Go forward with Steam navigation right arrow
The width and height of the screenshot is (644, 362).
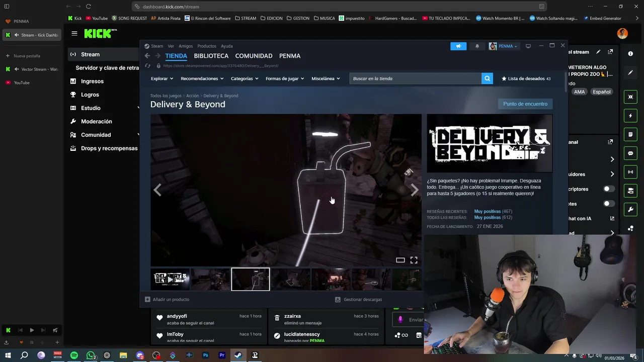[157, 56]
